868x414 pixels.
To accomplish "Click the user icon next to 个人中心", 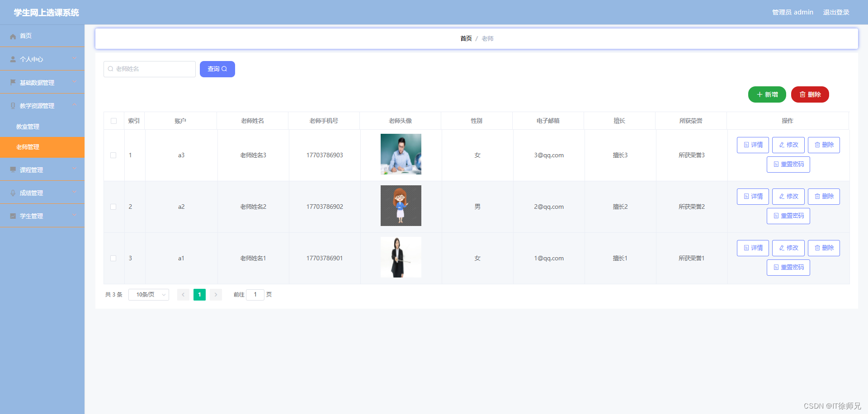I will pyautogui.click(x=13, y=59).
